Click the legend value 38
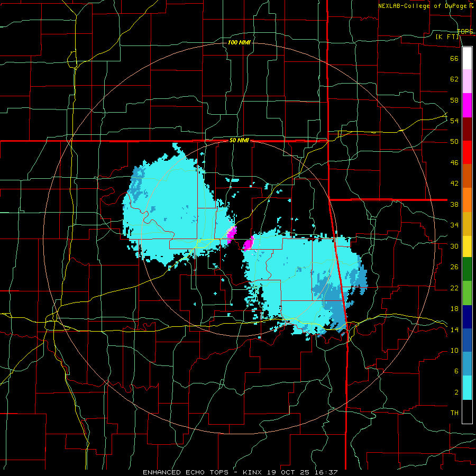476x476 pixels. [x=454, y=204]
